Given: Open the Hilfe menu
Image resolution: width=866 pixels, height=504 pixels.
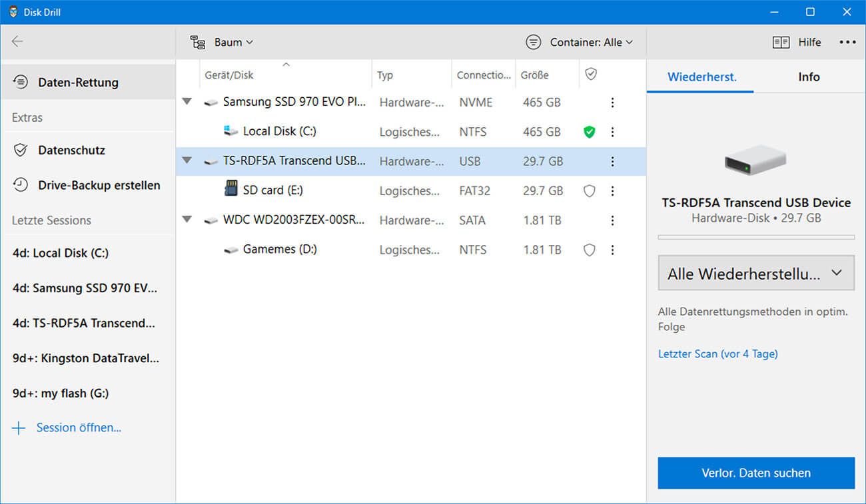Looking at the screenshot, I should pos(797,42).
